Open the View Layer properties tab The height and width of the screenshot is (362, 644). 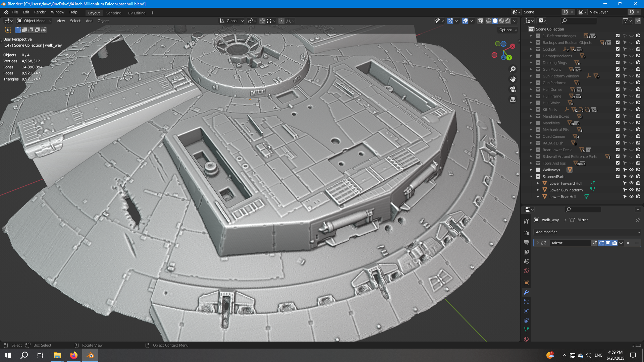coord(526,252)
